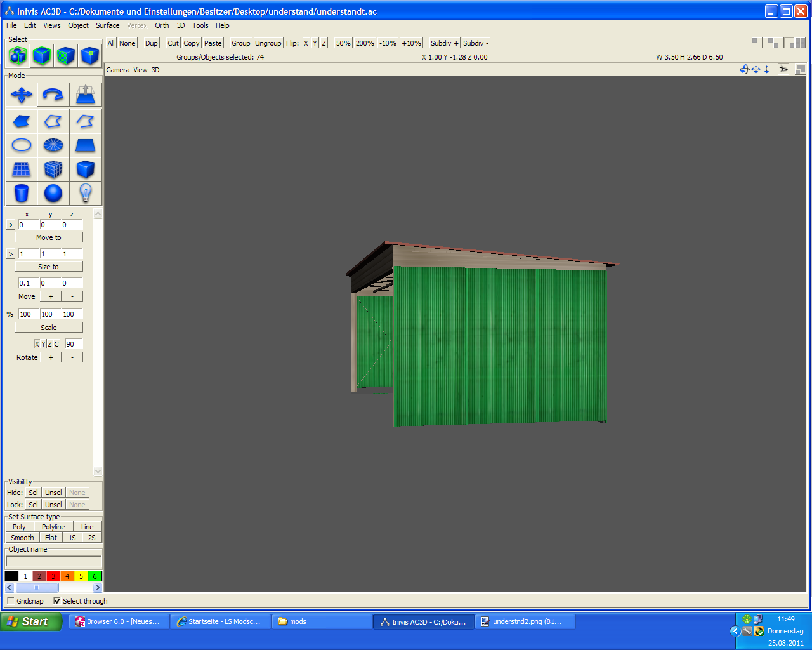The image size is (812, 650).
Task: Select the flat Mesh grid tool
Action: click(22, 169)
